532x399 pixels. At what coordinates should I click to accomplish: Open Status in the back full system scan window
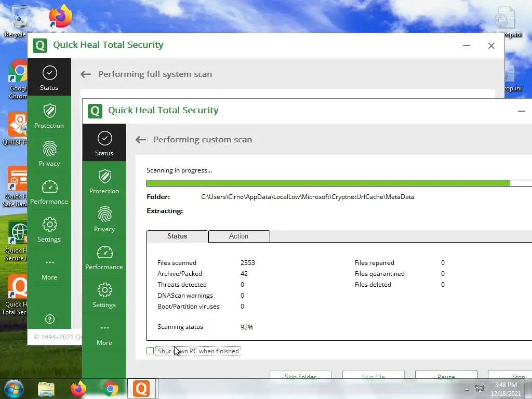(x=49, y=77)
